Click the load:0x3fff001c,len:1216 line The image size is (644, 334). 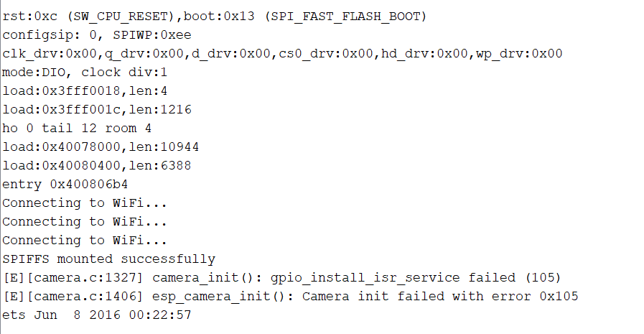coord(97,110)
